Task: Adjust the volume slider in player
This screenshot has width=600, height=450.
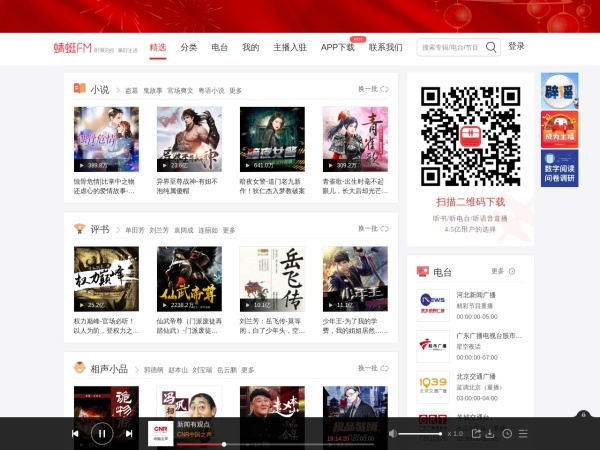Action: (420, 433)
